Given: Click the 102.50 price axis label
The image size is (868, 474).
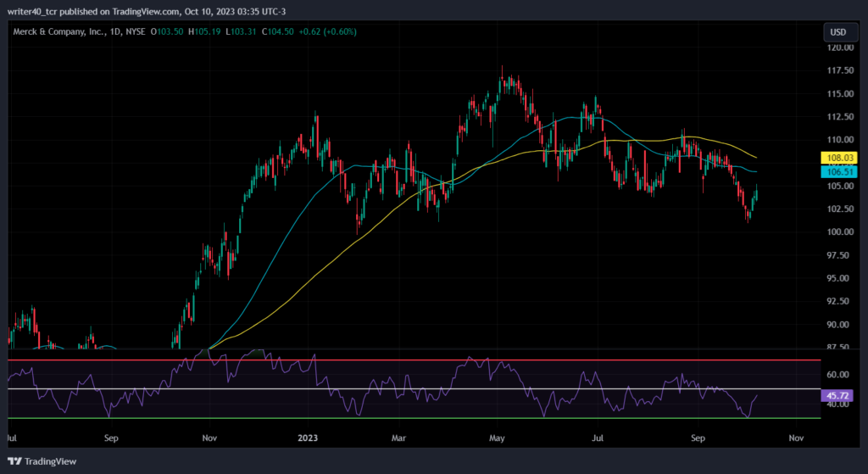Looking at the screenshot, I should coord(840,209).
